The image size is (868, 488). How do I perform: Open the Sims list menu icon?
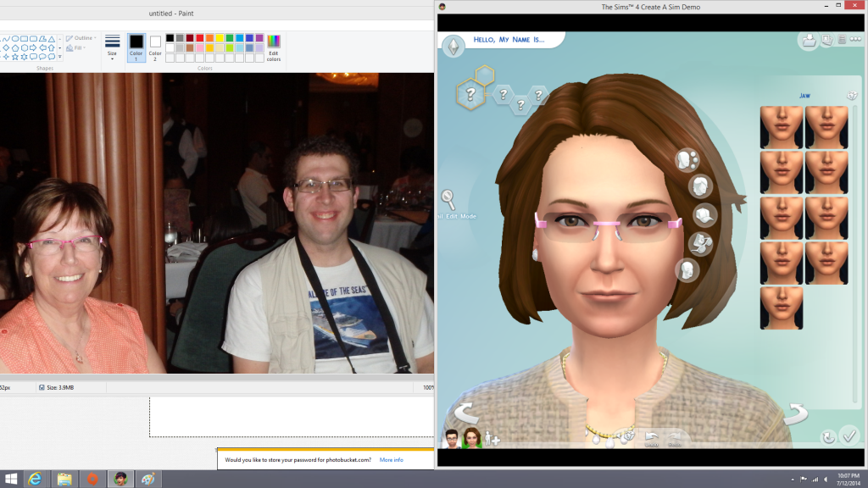coord(842,39)
